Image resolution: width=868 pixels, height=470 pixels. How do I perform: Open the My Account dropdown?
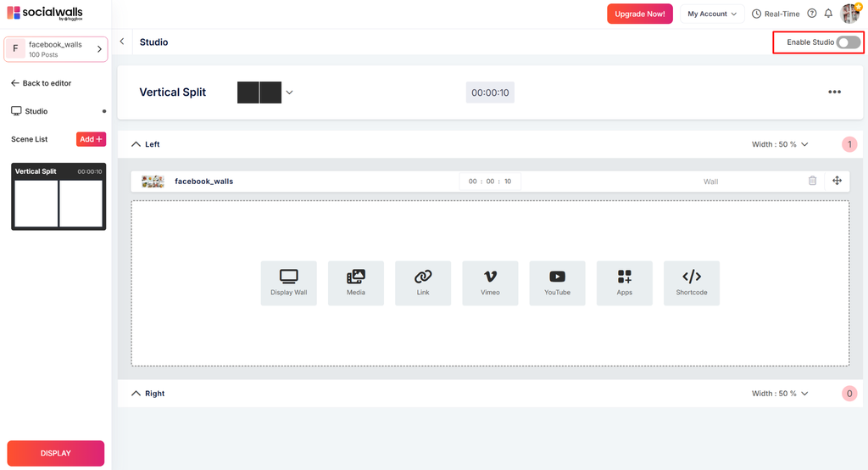711,14
